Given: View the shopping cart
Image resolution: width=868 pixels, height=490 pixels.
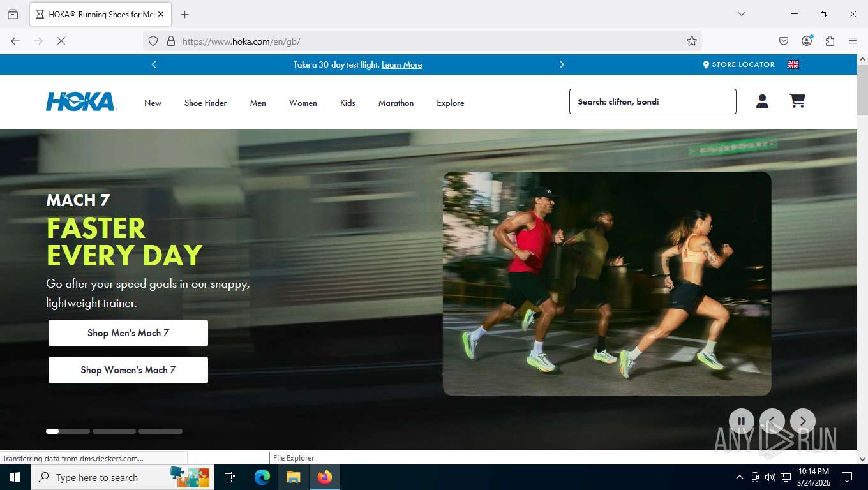Looking at the screenshot, I should tap(797, 101).
